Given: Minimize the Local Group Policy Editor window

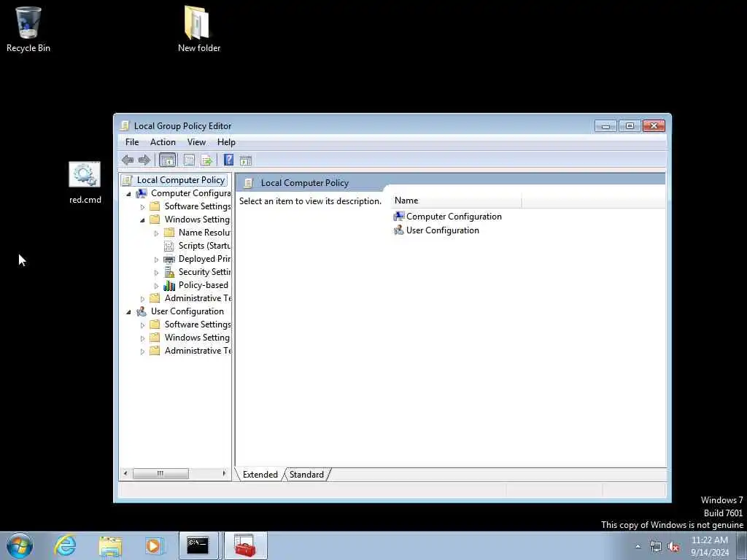Looking at the screenshot, I should (605, 125).
